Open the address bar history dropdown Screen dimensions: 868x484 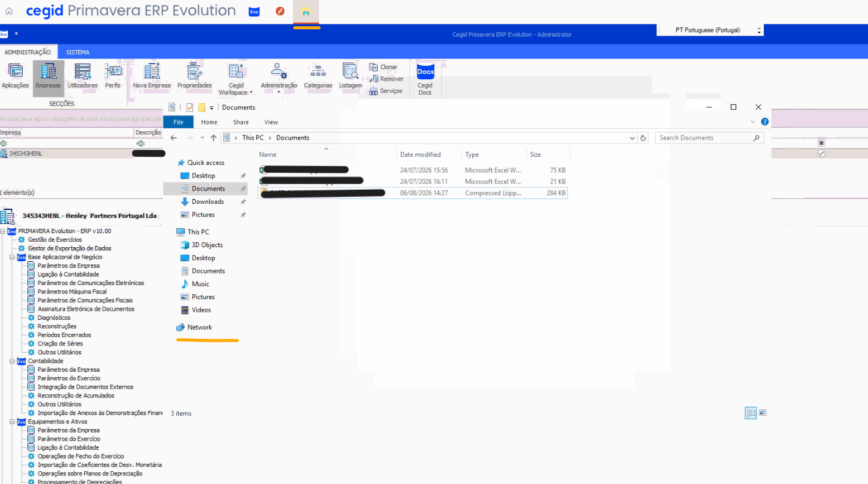pos(633,138)
